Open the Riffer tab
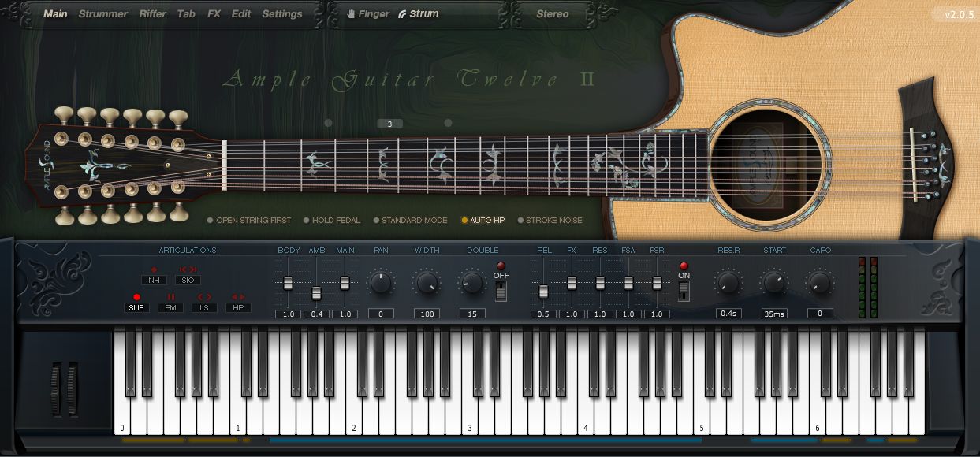Viewport: 980px width, 457px height. point(153,14)
